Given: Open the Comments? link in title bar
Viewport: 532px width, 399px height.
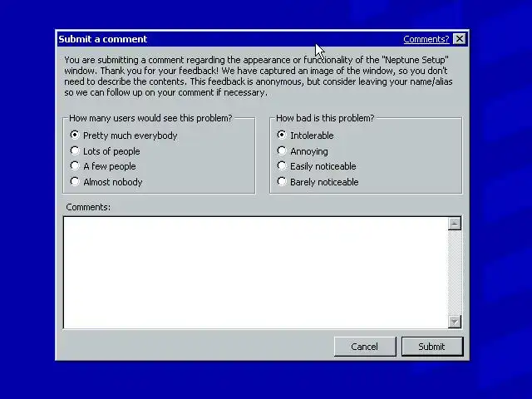Looking at the screenshot, I should 426,39.
